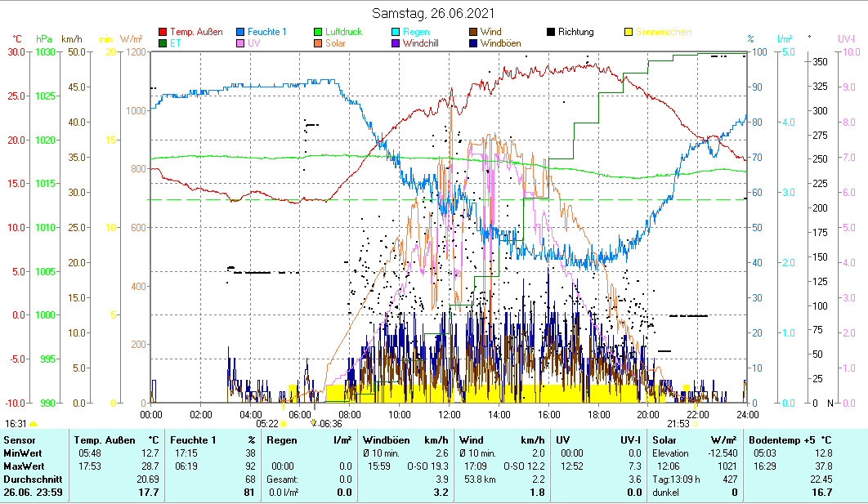Click the yellow Sonnenschein legend swatch
Viewport: 868px width, 504px height.
(x=629, y=33)
